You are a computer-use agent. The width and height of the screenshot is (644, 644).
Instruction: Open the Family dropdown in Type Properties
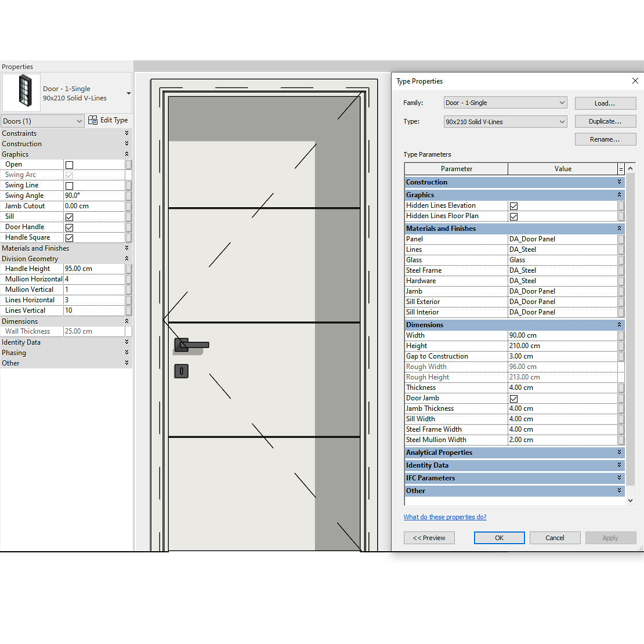tap(561, 102)
